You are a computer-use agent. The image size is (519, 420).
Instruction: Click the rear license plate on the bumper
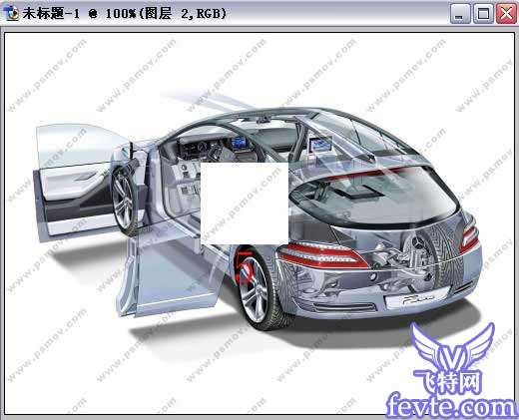pyautogui.click(x=416, y=298)
